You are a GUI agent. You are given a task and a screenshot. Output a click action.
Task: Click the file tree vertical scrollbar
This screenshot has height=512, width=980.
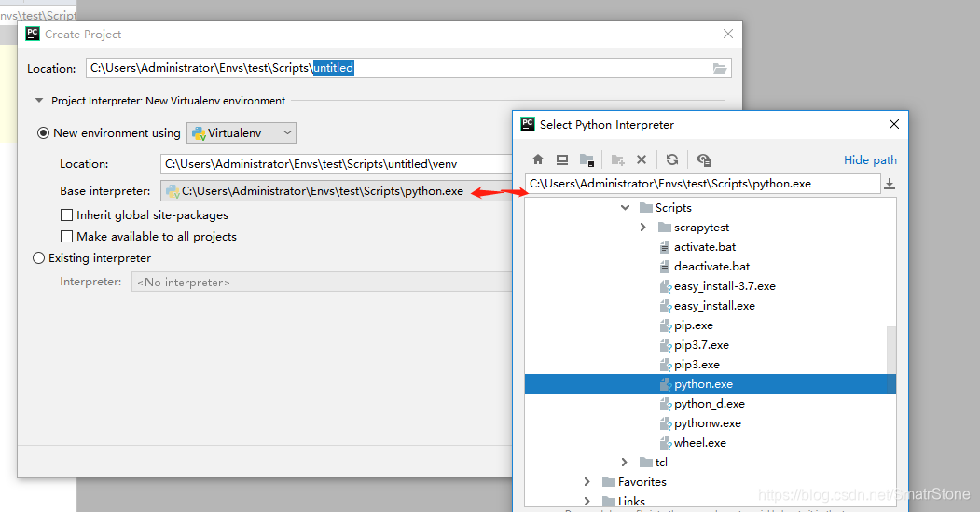pos(891,353)
